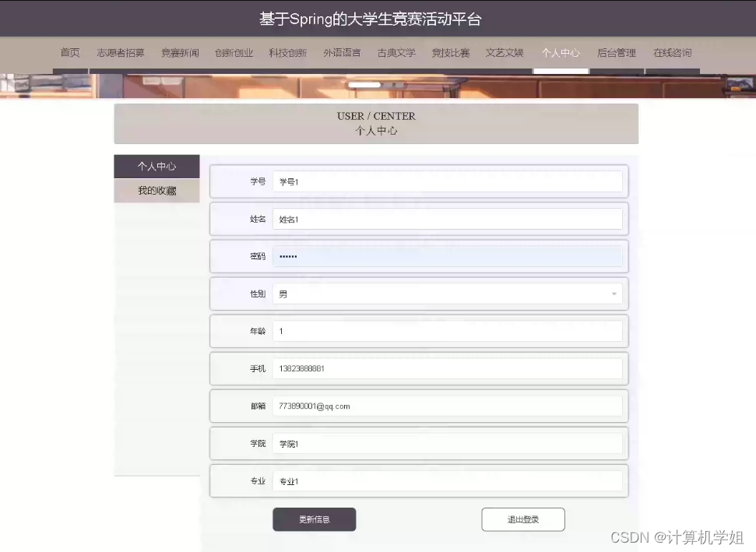Open the 首页 home menu item
The width and height of the screenshot is (756, 552).
69,53
